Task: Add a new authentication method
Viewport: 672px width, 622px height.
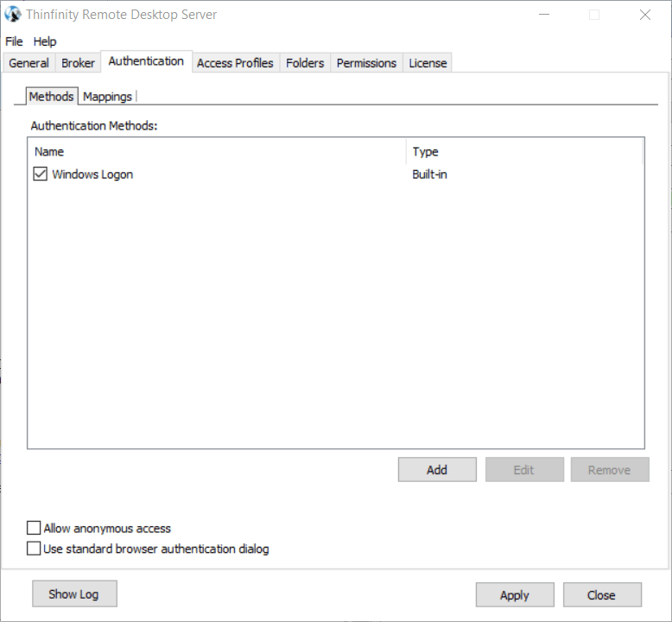Action: tap(437, 470)
